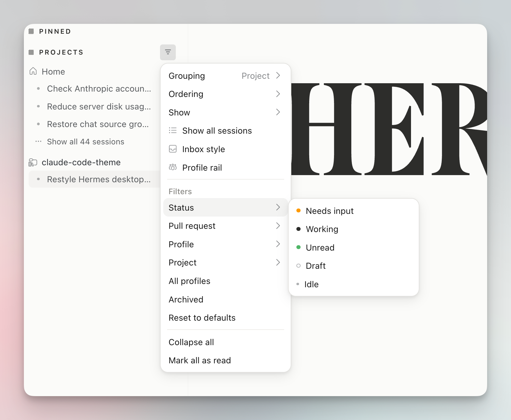Click Collapse all
Screen dimensions: 511x420
coord(226,342)
